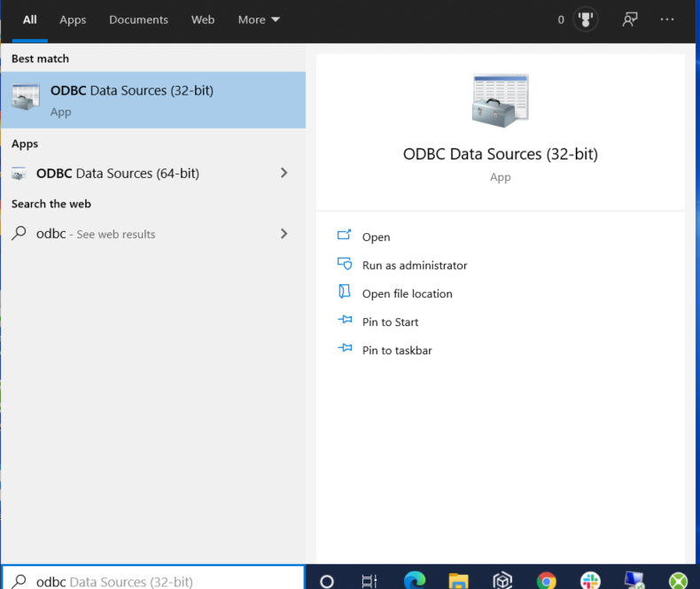Select Pin to Start
This screenshot has height=589, width=700.
pos(390,322)
